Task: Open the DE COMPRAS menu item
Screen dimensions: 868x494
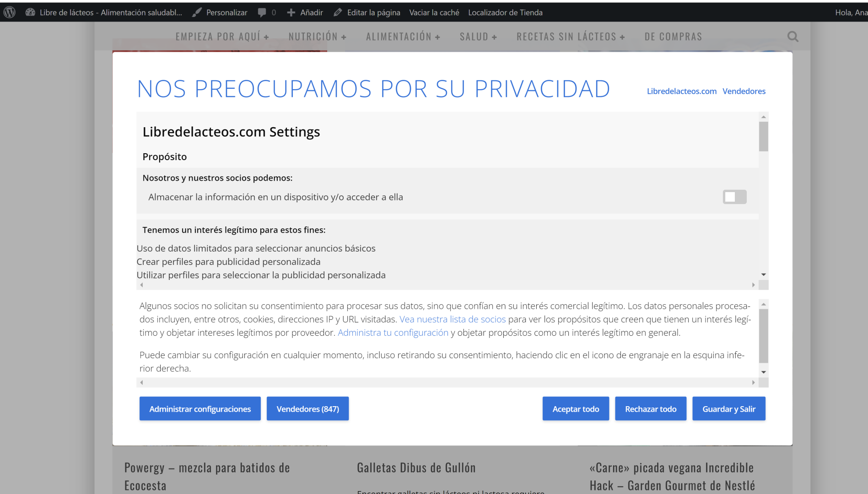Action: [673, 37]
